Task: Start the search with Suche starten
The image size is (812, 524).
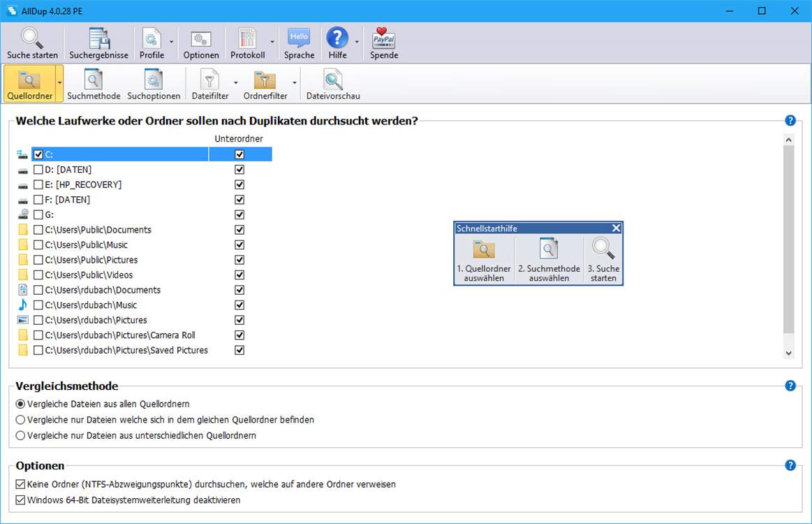Action: pos(32,43)
